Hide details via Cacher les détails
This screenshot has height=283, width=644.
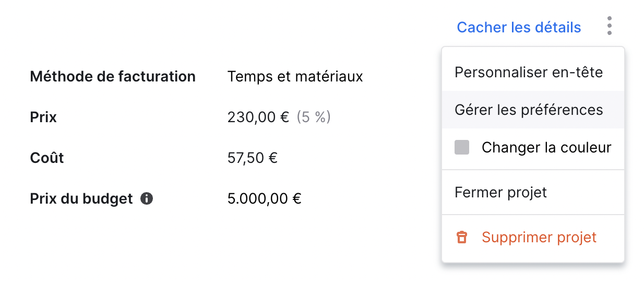click(x=519, y=27)
